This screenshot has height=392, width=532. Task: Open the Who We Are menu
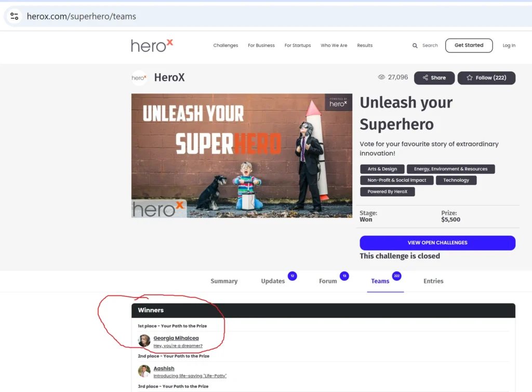click(x=334, y=46)
